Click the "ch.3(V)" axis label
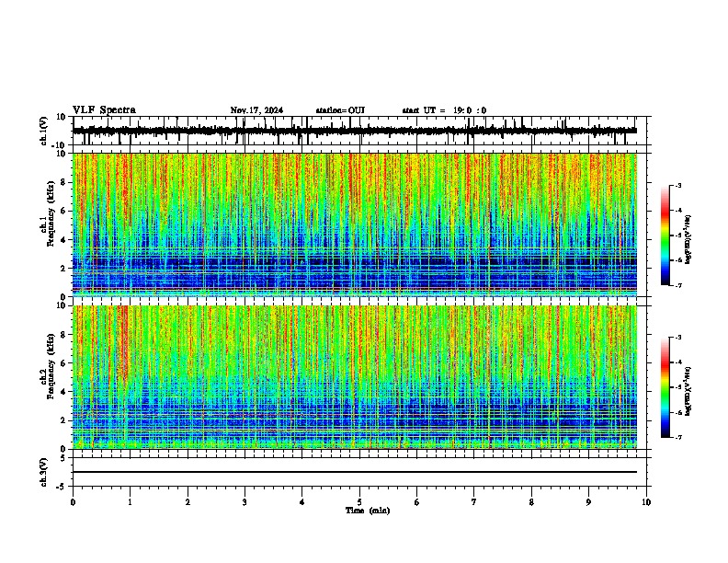The width and height of the screenshot is (728, 563). pyautogui.click(x=44, y=472)
